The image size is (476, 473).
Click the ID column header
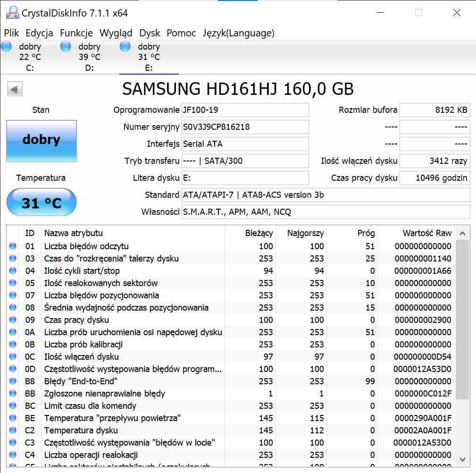pyautogui.click(x=30, y=233)
